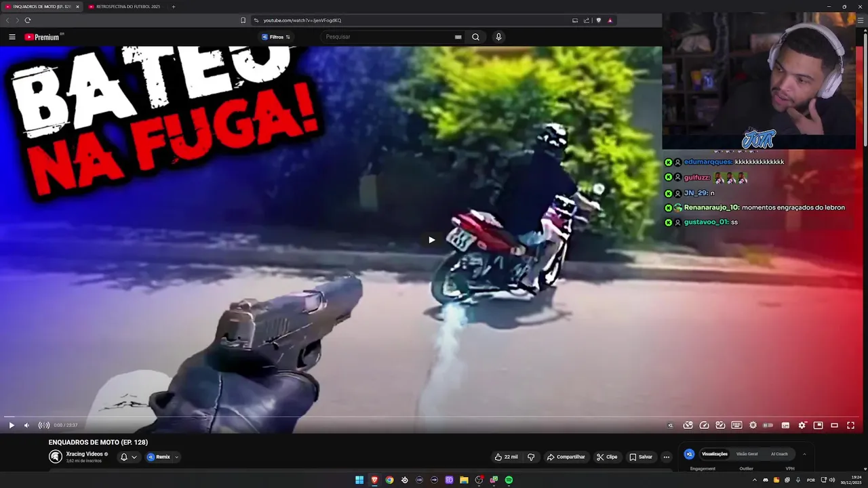Image resolution: width=868 pixels, height=488 pixels.
Task: Go back with browser back arrow
Action: coord(8,20)
